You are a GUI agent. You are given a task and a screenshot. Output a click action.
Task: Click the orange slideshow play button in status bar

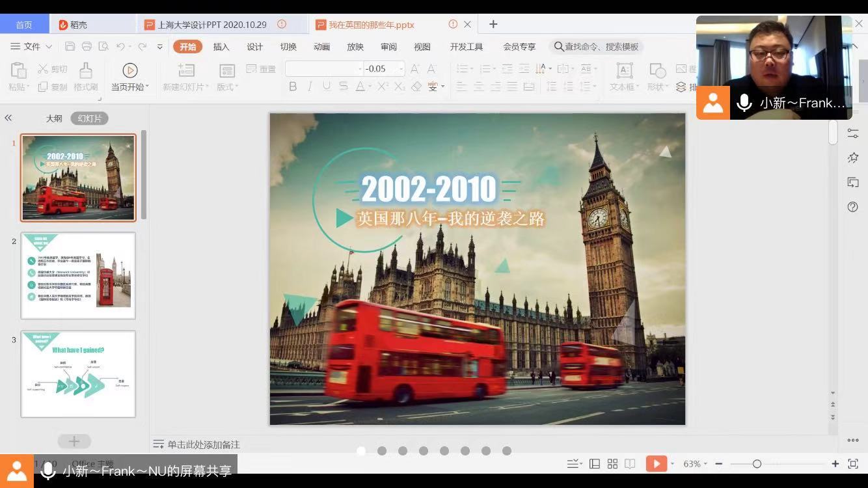tap(656, 464)
